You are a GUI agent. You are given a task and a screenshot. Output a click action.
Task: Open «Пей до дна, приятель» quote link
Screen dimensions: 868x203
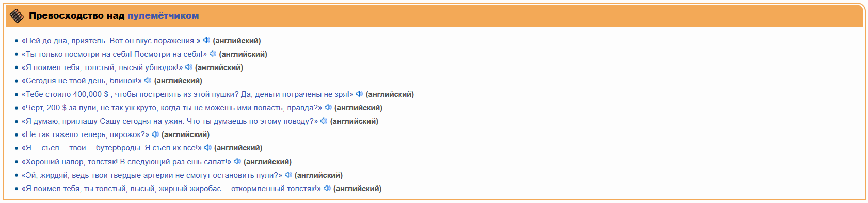pyautogui.click(x=111, y=41)
